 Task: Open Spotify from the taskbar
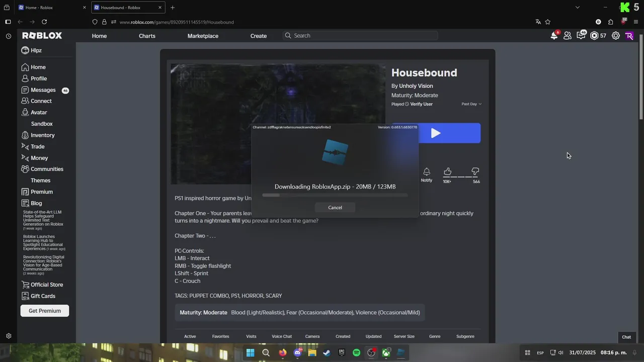tap(356, 353)
